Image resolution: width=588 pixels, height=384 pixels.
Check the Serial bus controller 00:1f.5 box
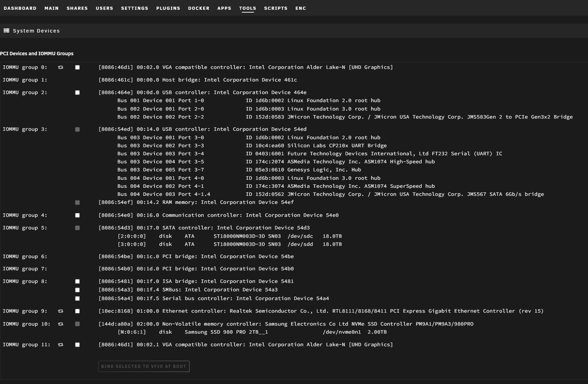(78, 299)
